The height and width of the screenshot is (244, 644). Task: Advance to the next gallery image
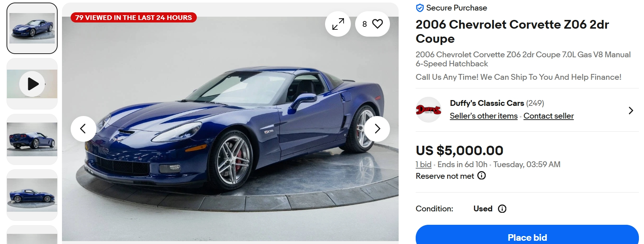(x=377, y=129)
